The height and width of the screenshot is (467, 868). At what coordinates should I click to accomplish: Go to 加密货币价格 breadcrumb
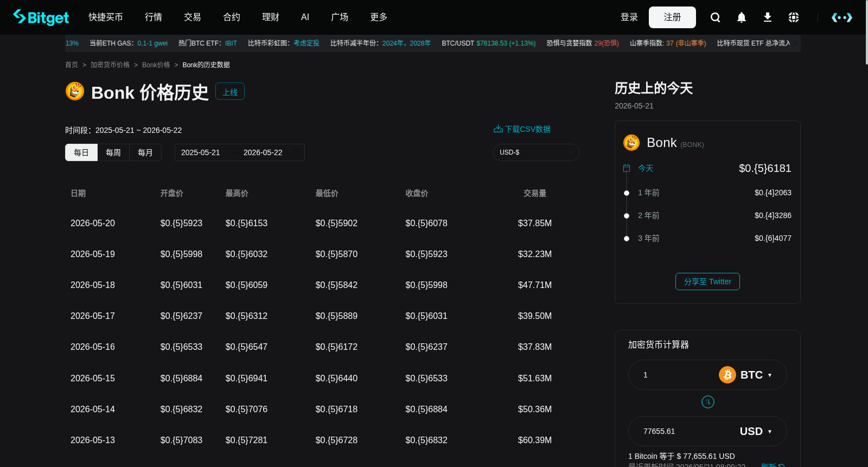[x=110, y=65]
